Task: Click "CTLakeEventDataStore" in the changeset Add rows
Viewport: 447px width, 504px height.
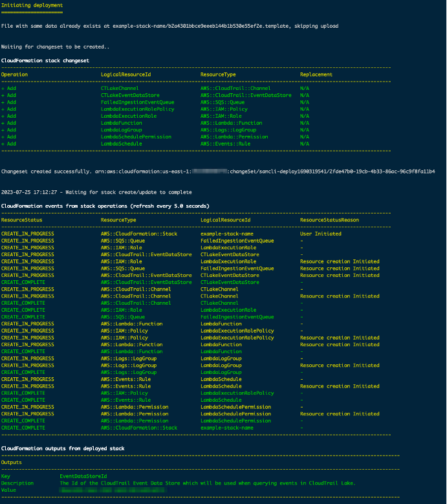Action: pos(130,96)
